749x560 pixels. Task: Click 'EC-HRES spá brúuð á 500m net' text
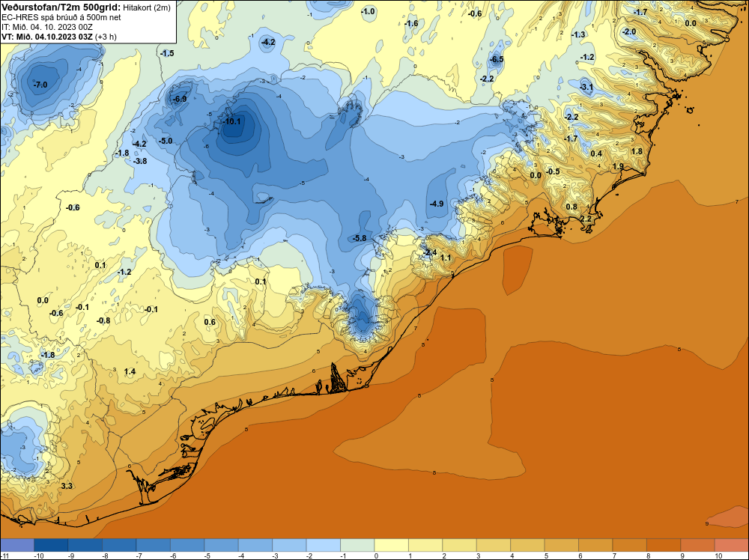61,17
